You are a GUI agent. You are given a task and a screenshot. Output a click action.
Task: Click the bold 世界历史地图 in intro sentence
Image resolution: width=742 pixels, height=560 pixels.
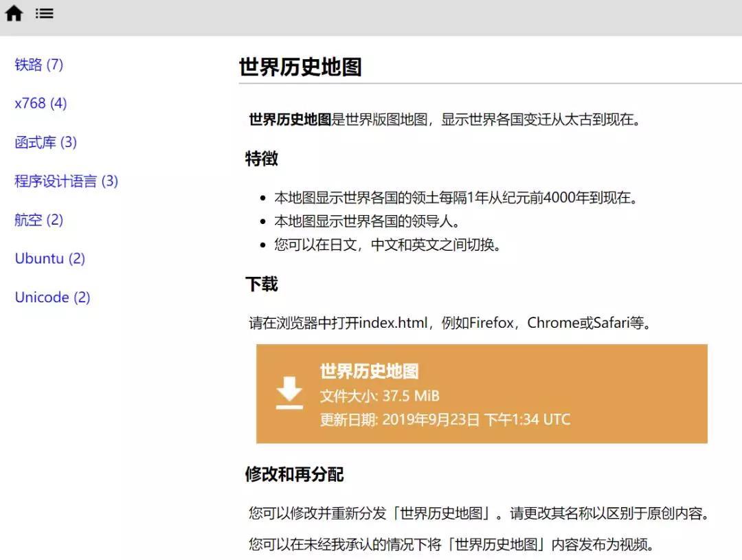pos(289,120)
